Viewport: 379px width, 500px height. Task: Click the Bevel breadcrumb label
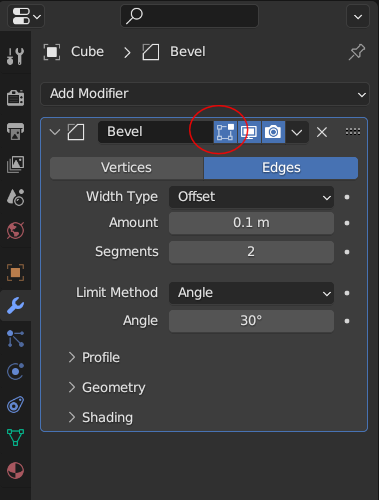click(x=188, y=52)
